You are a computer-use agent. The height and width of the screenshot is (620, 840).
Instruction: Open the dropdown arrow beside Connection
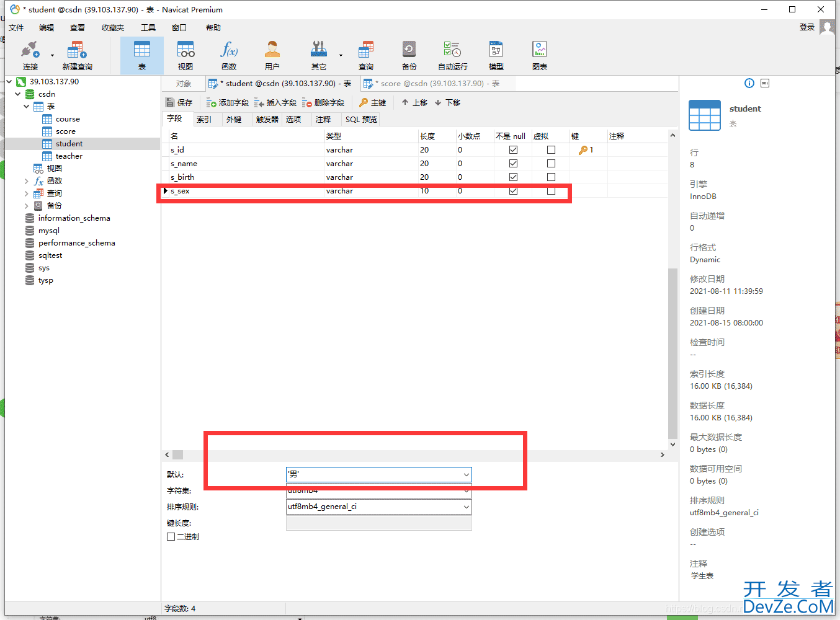[52, 56]
